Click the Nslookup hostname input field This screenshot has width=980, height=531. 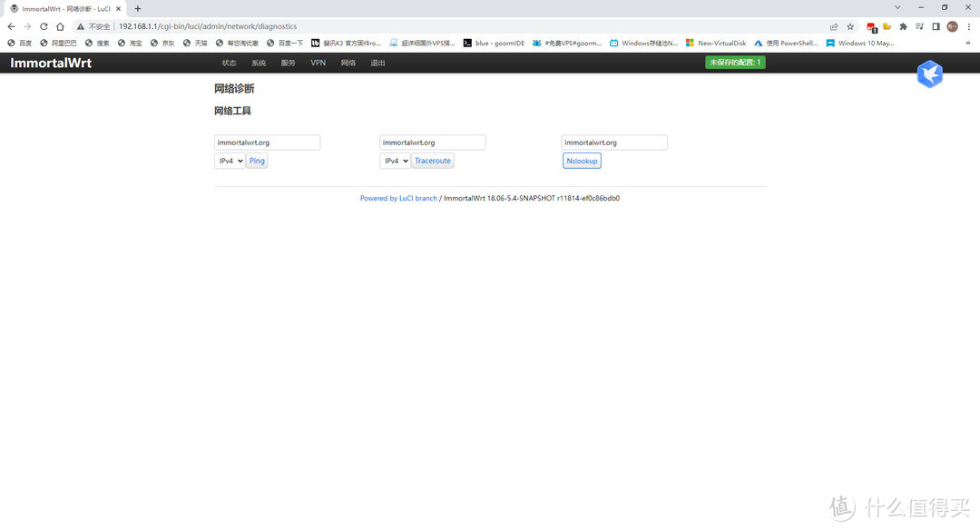click(614, 143)
